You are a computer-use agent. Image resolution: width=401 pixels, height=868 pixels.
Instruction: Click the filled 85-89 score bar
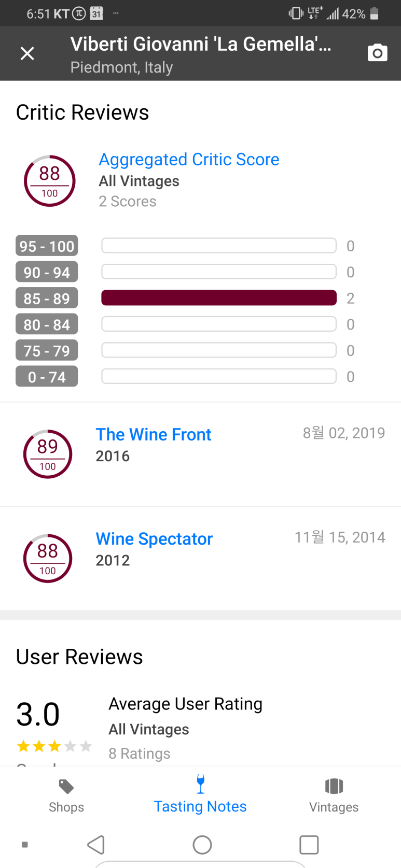219,298
